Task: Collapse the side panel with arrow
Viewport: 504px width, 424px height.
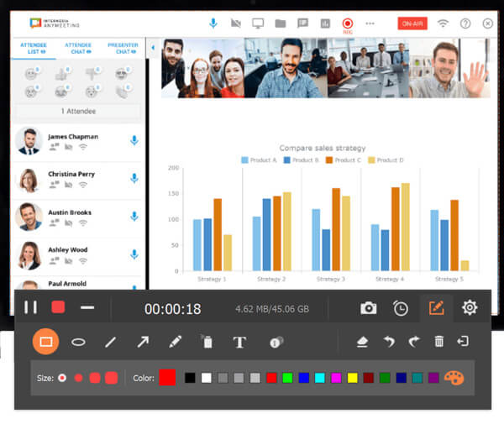Action: (x=153, y=48)
